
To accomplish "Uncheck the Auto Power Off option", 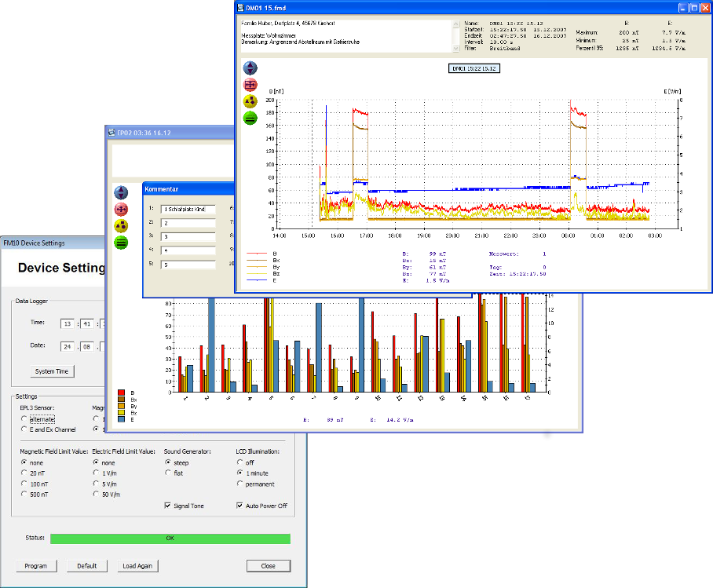I will click(x=240, y=506).
